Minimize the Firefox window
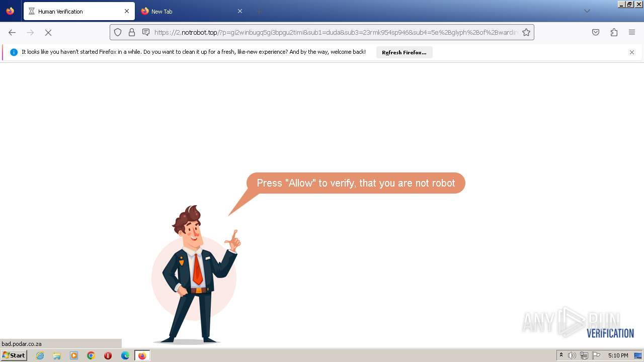 click(x=621, y=4)
